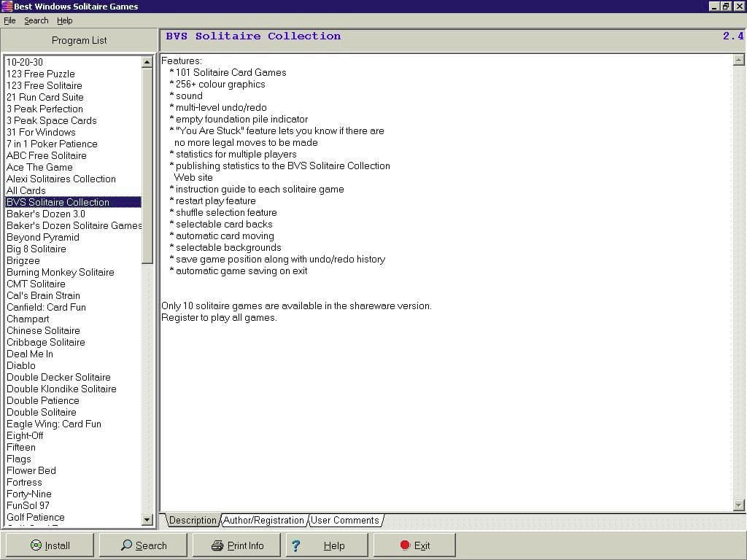Select 31 For Windows
Screen dimensions: 747x560
point(73,132)
